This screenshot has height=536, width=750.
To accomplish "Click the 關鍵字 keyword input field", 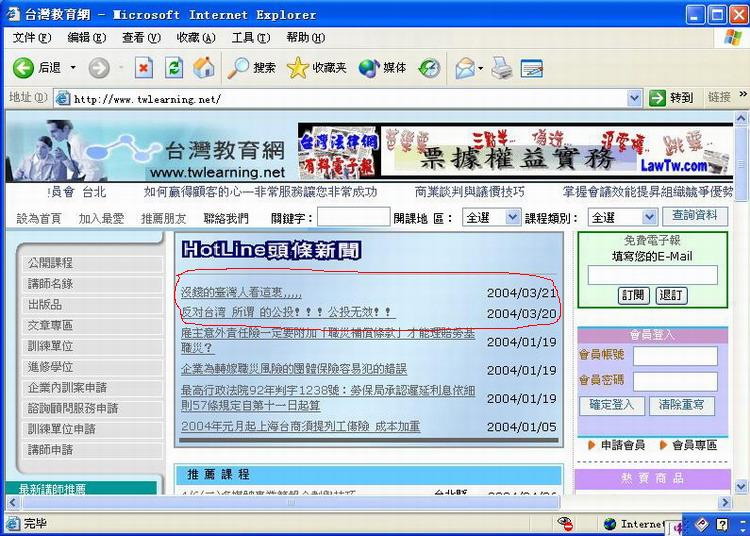I will tap(353, 217).
